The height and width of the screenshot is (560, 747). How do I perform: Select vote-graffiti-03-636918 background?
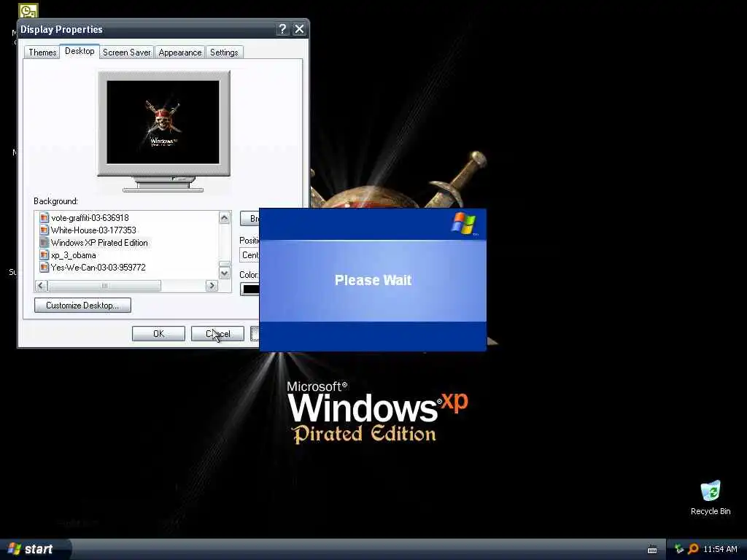(x=90, y=217)
